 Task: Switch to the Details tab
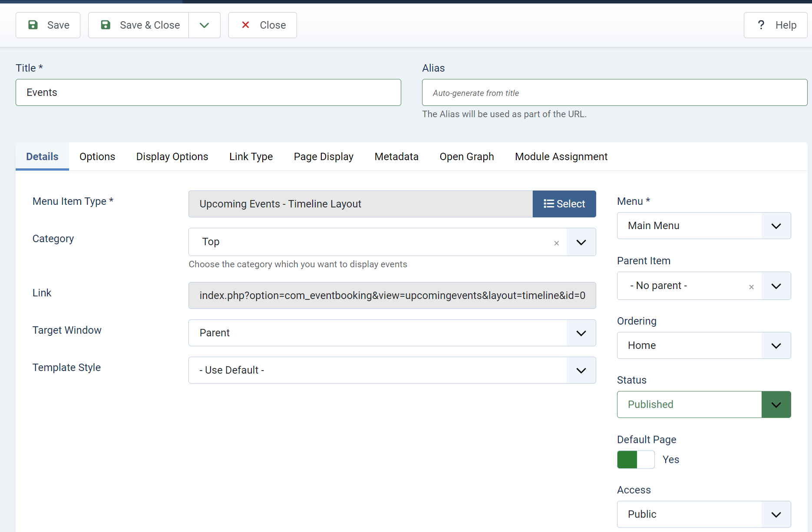(42, 157)
